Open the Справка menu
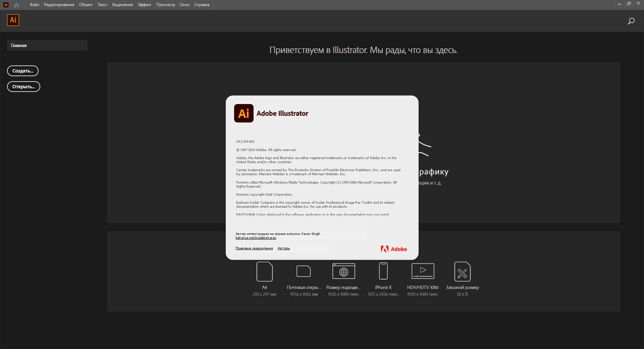The width and height of the screenshot is (644, 349). click(202, 5)
